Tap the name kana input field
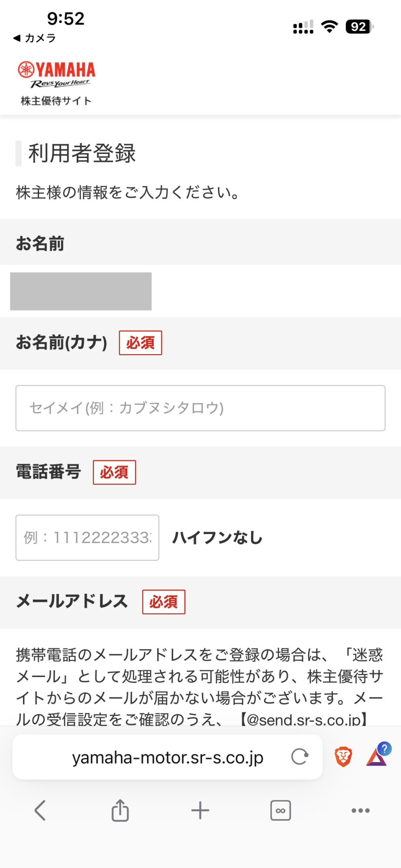This screenshot has width=401, height=868. coord(200,408)
